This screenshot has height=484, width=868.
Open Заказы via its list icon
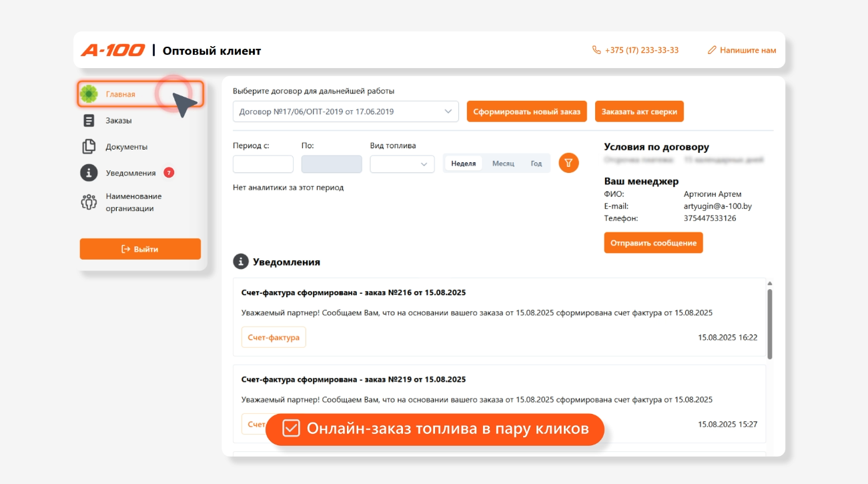(x=89, y=121)
